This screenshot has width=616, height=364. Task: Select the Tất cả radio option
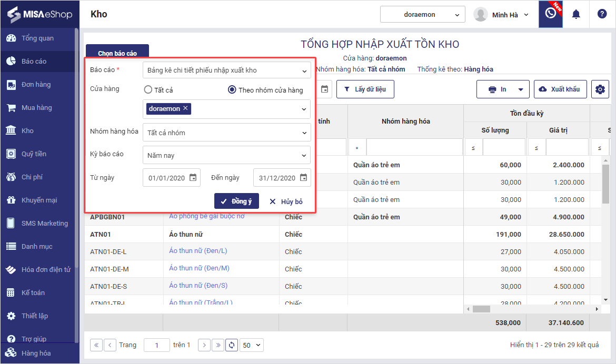pos(148,90)
